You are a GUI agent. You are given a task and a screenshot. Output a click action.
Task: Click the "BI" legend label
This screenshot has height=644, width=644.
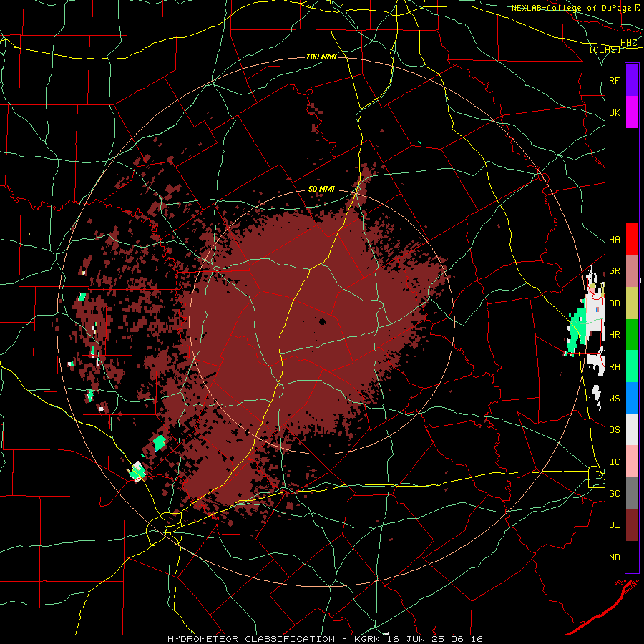click(x=615, y=525)
